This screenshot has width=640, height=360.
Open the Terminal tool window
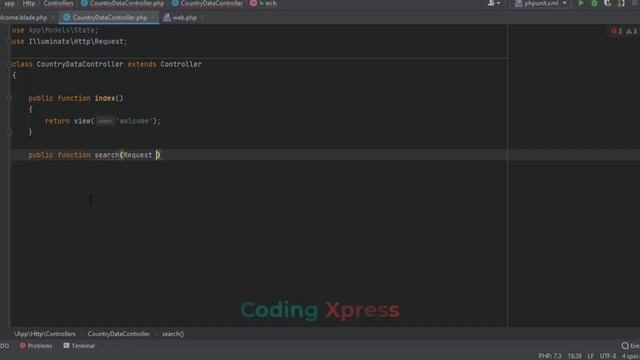click(79, 346)
